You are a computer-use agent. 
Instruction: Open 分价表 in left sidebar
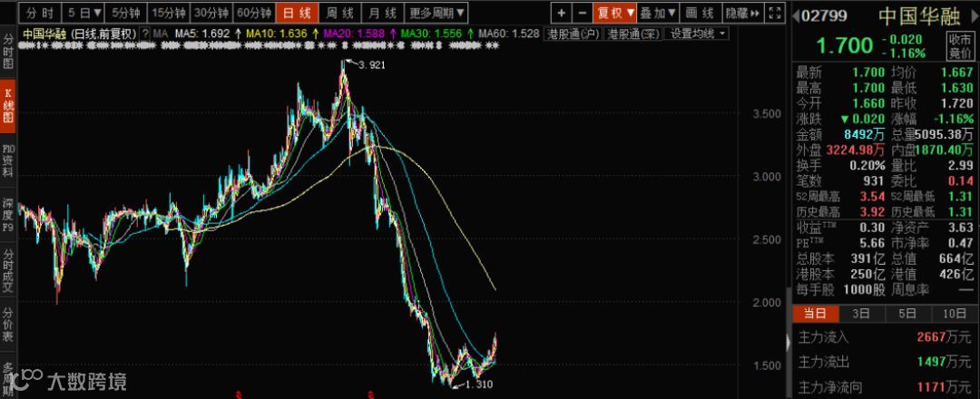click(8, 326)
